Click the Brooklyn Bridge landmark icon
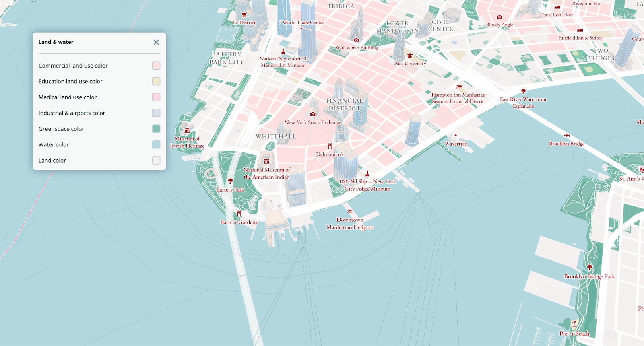Viewport: 644px width, 346px height. (x=566, y=136)
